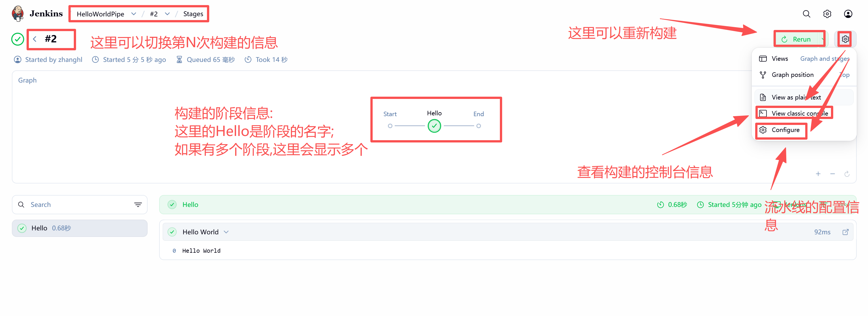The height and width of the screenshot is (316, 868).
Task: Zoom out the graph with minus
Action: pos(833,174)
